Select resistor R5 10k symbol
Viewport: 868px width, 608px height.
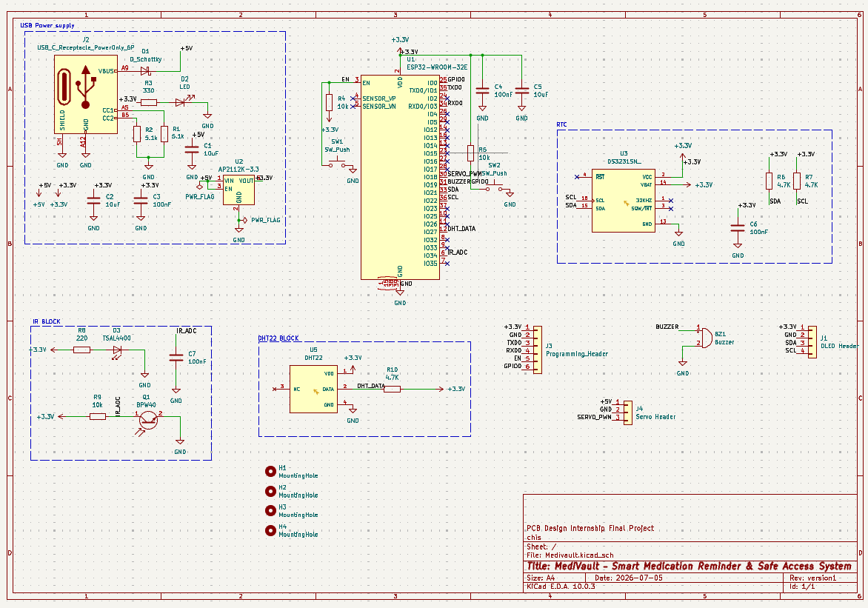[470, 153]
